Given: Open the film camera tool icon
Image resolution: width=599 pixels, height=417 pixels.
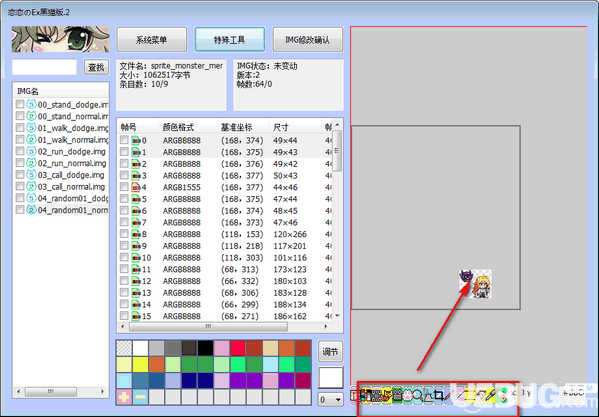Looking at the screenshot, I should pos(397,395).
